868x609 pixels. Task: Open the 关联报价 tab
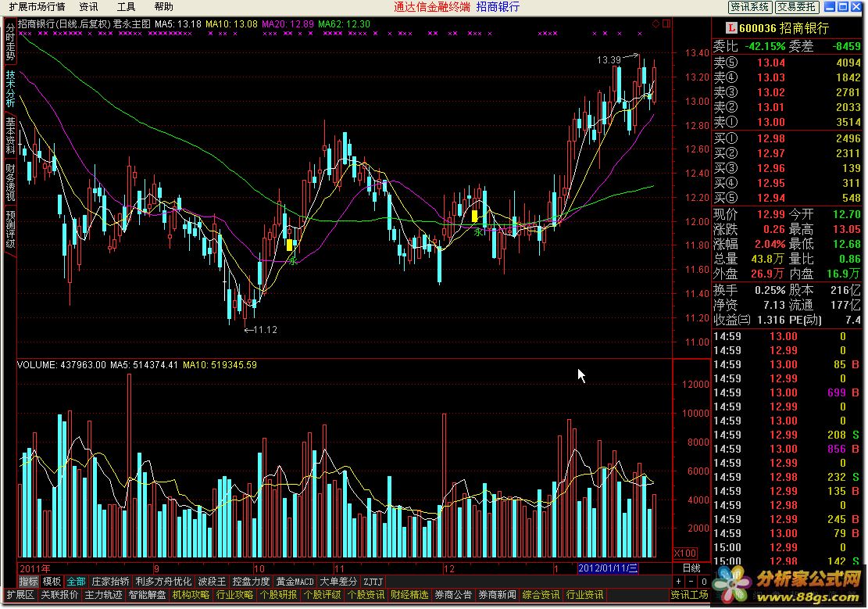[60, 595]
